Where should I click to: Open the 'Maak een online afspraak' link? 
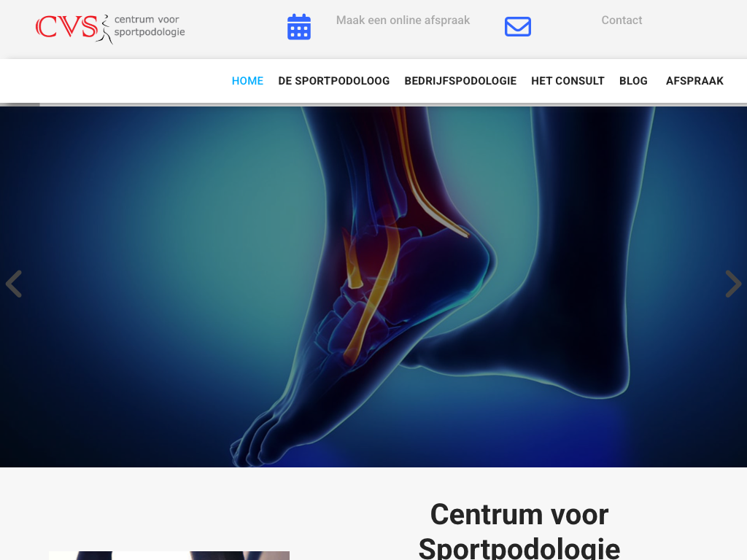point(403,20)
